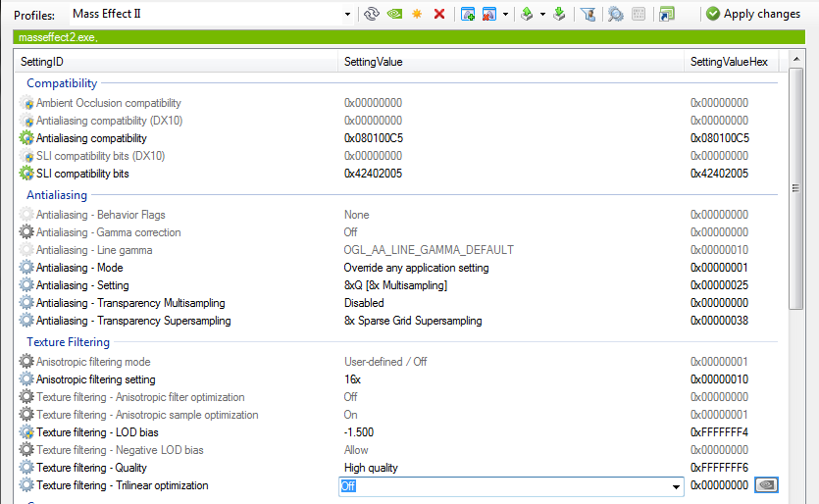
Task: Click the 'High quality' value
Action: tap(371, 468)
